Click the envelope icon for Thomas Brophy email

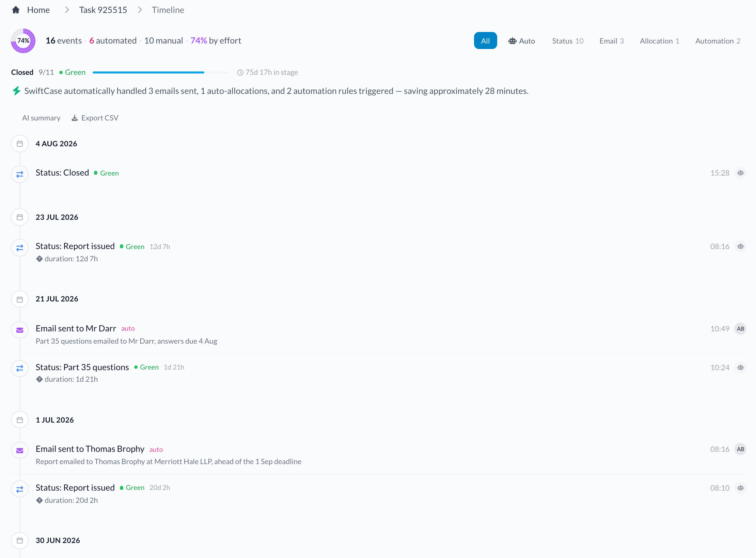[20, 450]
